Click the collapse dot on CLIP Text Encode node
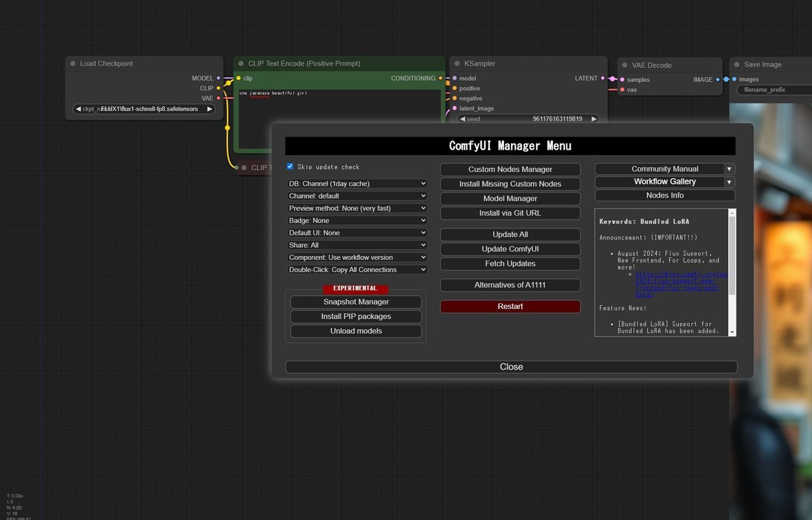The width and height of the screenshot is (812, 520). [241, 64]
